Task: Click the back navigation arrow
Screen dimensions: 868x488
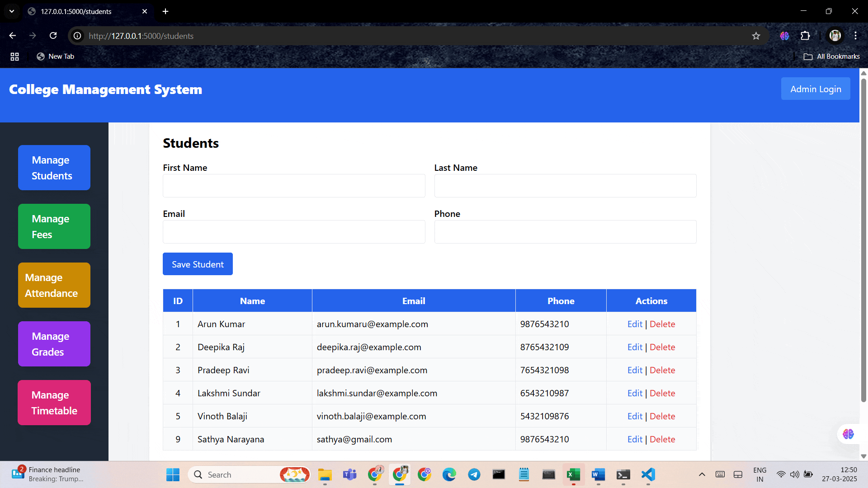Action: (13, 36)
